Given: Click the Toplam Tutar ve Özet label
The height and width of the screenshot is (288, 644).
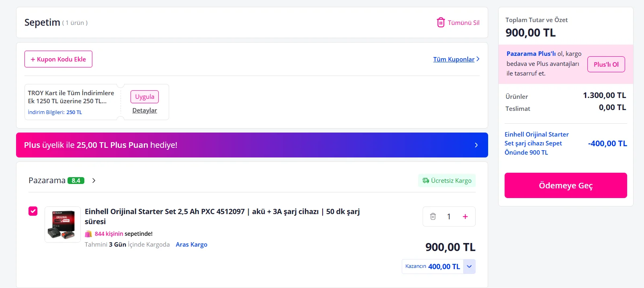Looking at the screenshot, I should click(537, 20).
